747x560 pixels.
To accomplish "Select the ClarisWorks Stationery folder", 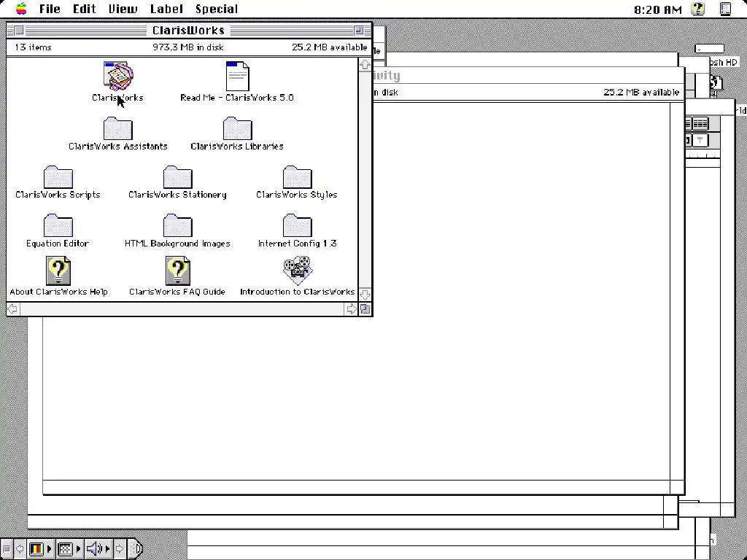I will pos(178,177).
